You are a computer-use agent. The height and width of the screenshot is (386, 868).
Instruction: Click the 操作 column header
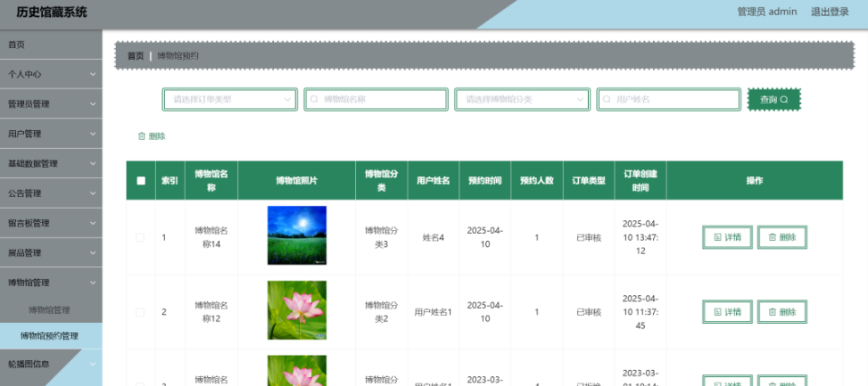click(755, 181)
